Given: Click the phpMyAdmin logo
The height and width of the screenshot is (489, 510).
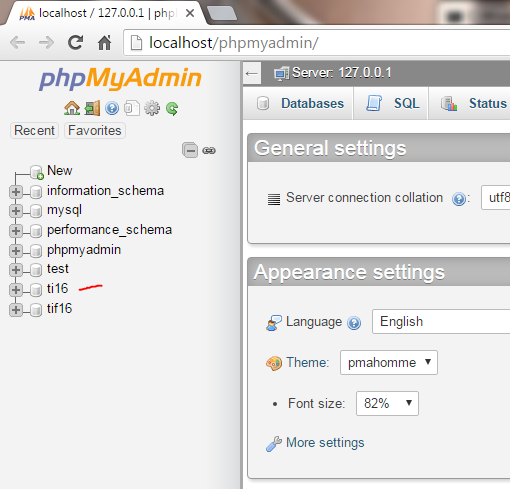Looking at the screenshot, I should pos(120,79).
